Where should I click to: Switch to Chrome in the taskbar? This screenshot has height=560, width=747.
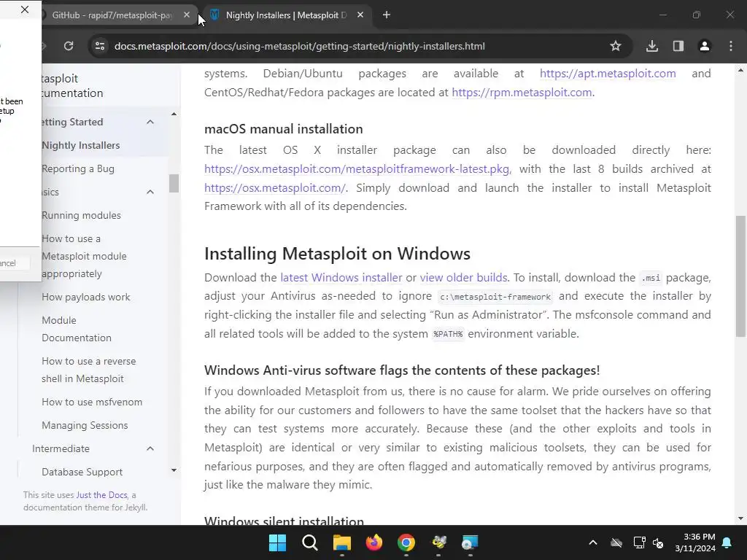tap(406, 542)
